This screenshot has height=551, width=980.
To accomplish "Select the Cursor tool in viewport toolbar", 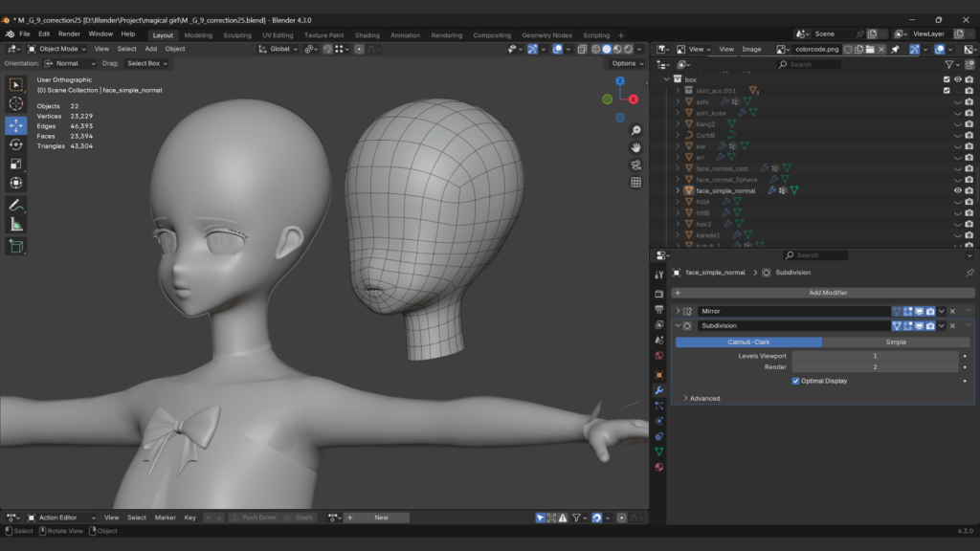I will click(16, 103).
